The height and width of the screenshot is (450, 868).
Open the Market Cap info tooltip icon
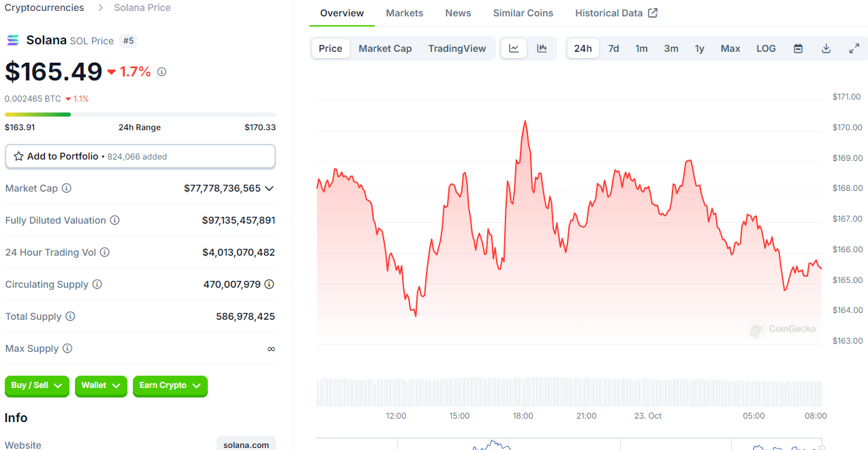[67, 188]
